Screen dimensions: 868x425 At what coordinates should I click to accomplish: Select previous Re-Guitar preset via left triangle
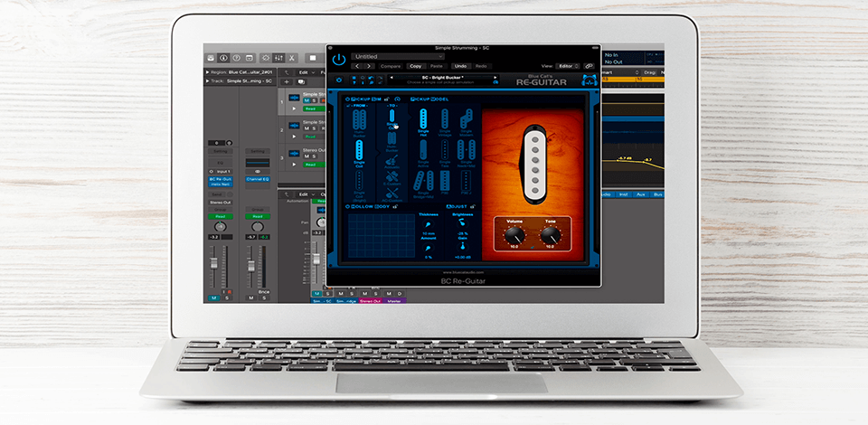pyautogui.click(x=392, y=78)
